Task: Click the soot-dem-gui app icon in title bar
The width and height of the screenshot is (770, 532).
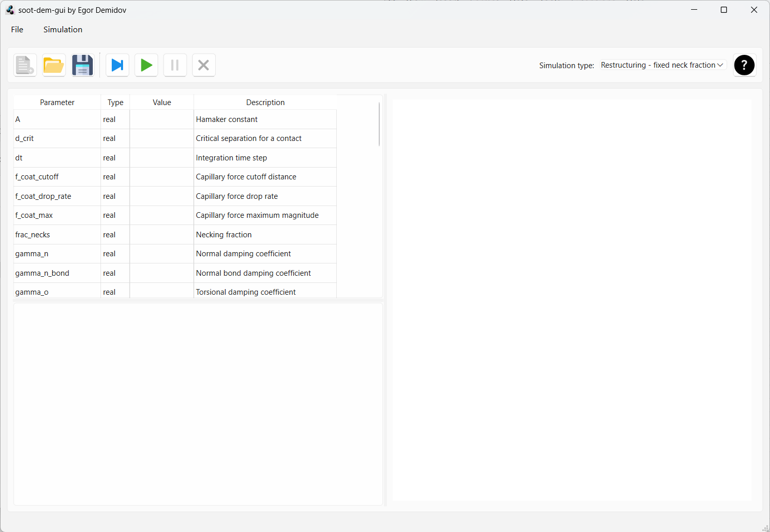Action: 10,10
